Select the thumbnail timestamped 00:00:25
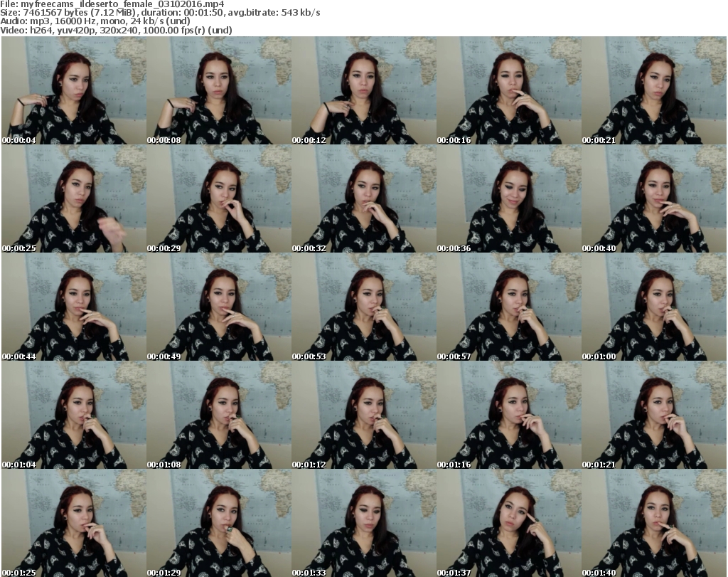This screenshot has height=577, width=728. (74, 198)
